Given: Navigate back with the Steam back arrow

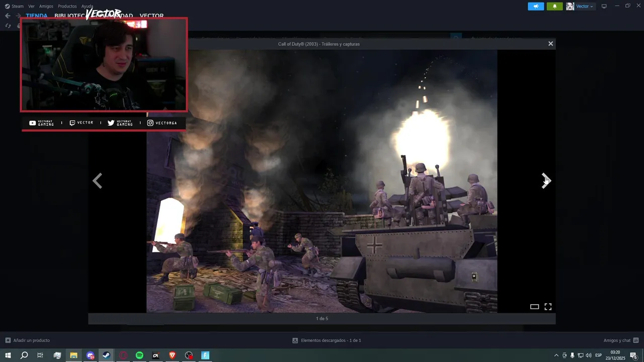Looking at the screenshot, I should (x=8, y=16).
